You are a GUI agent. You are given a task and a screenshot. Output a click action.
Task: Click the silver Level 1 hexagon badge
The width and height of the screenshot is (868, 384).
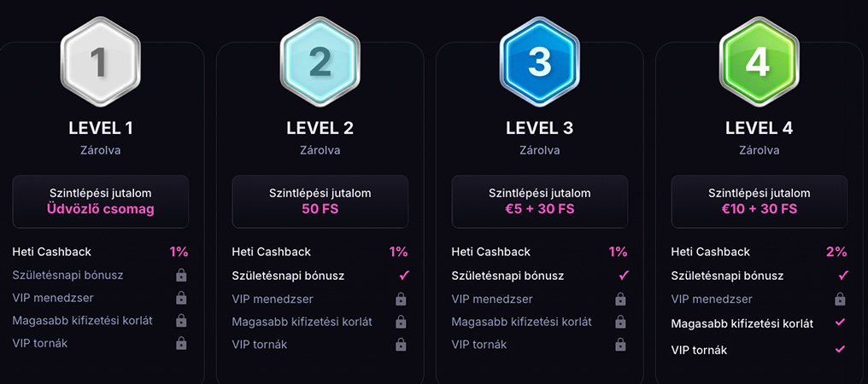click(100, 61)
